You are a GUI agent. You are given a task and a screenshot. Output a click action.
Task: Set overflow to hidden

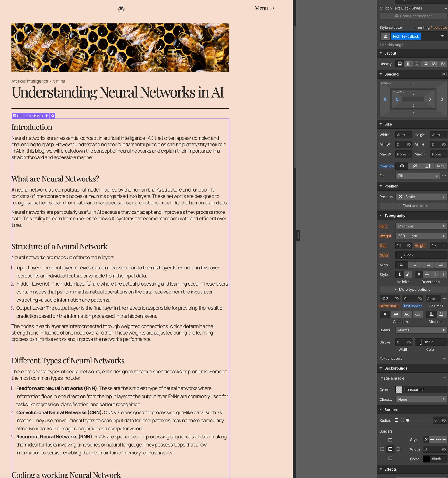pos(415,166)
